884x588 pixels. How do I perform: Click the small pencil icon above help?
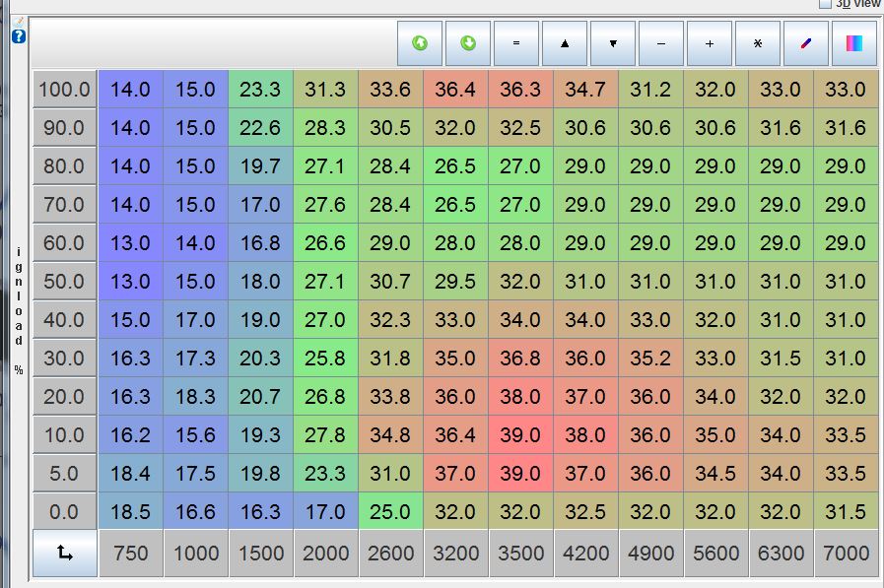pos(18,21)
